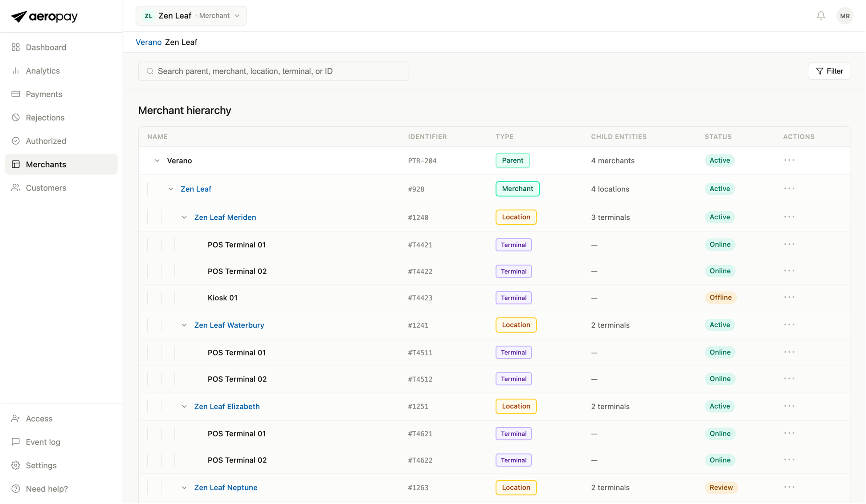Click the Review status badge for Neptune
This screenshot has height=504, width=866.
coord(721,487)
